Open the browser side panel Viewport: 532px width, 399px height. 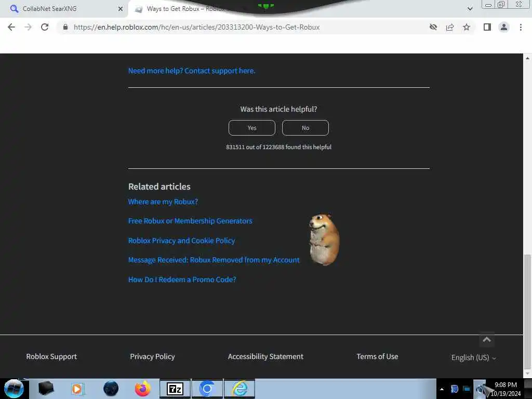pos(487,27)
